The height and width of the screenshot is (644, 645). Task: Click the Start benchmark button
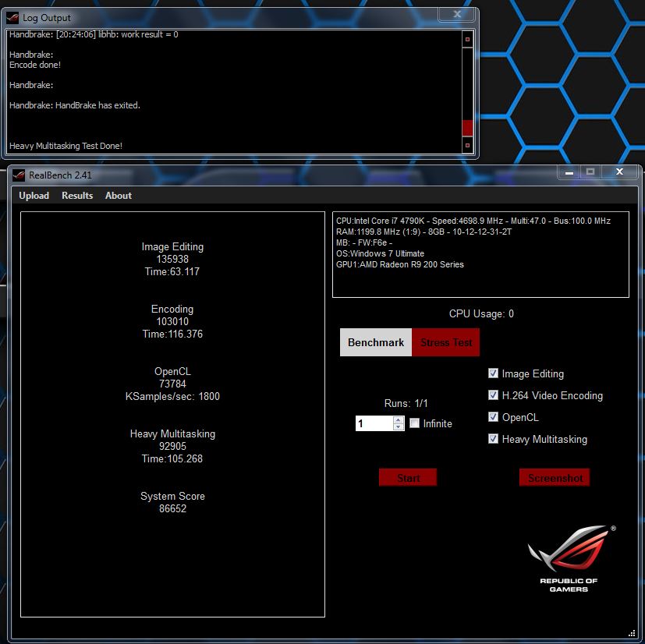[408, 478]
